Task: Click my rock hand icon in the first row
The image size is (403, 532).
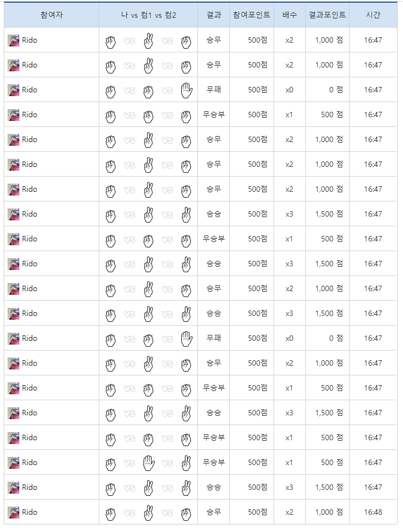Action: pyautogui.click(x=111, y=41)
